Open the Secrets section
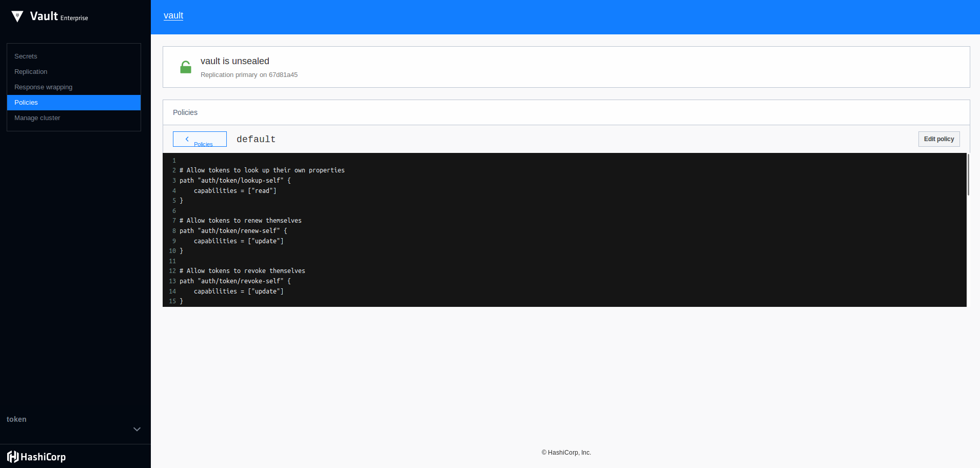The image size is (980, 468). click(x=26, y=56)
